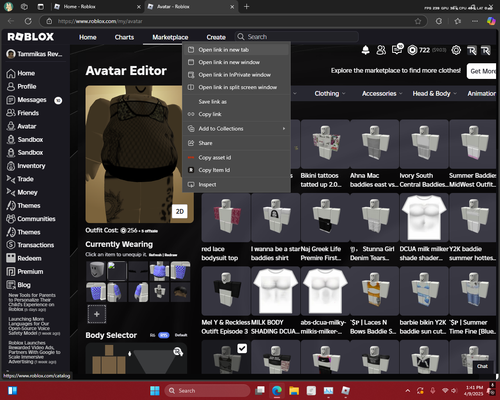
Task: Choose Copy link from context menu
Action: pyautogui.click(x=236, y=114)
